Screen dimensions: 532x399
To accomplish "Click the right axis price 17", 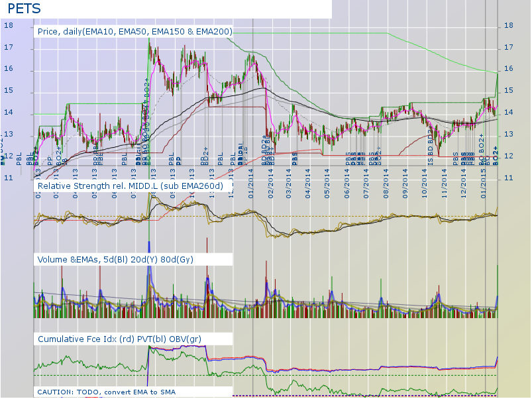I will (509, 47).
